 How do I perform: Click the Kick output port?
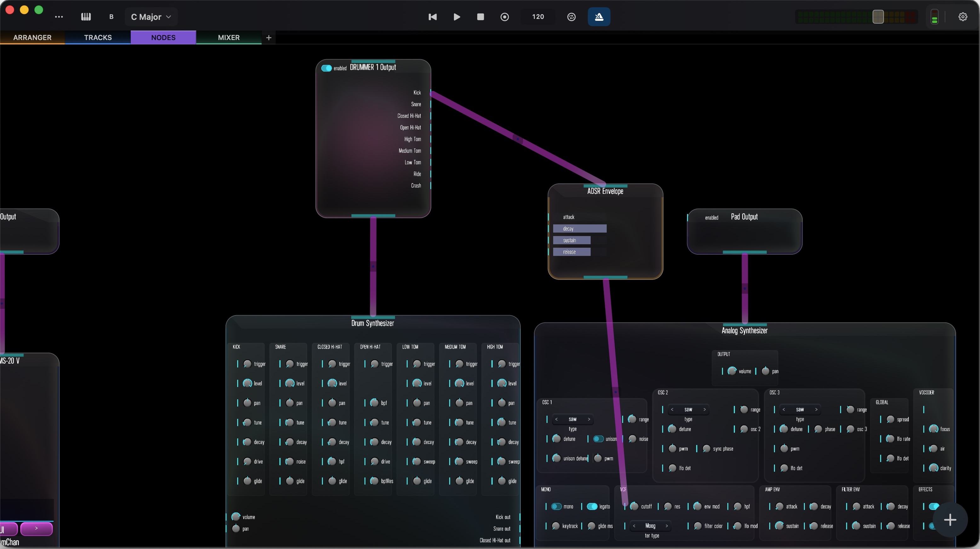431,93
